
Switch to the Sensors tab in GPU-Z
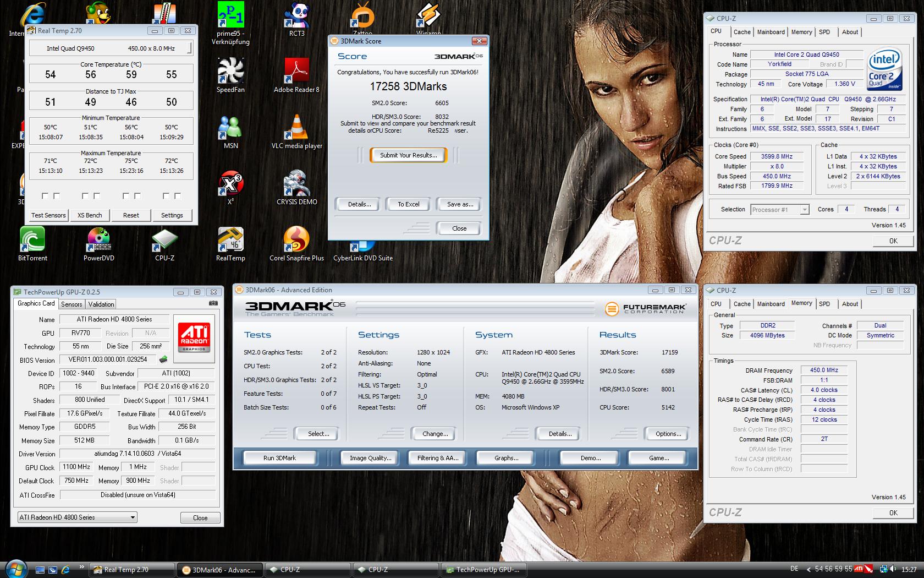(x=71, y=304)
